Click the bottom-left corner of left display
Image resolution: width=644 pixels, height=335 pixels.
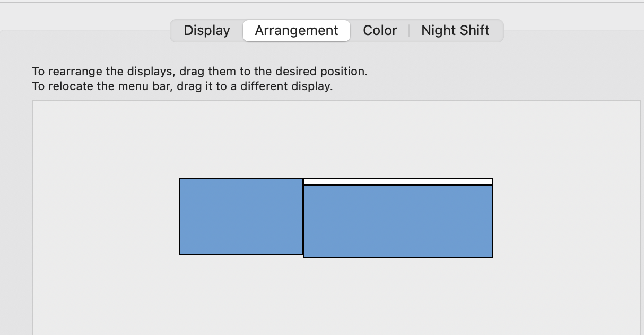click(x=181, y=254)
